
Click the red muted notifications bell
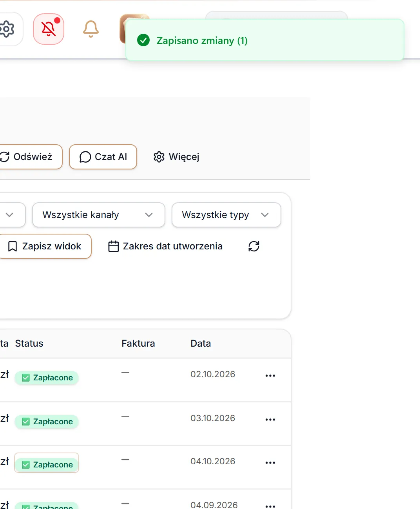pos(49,29)
